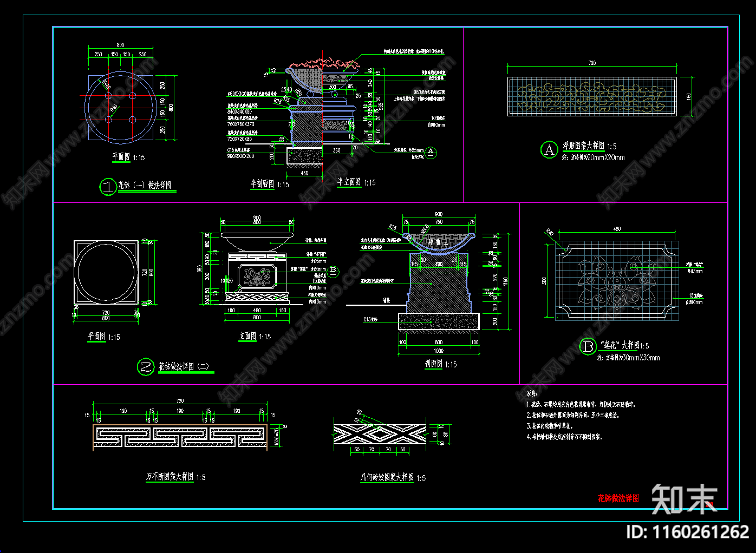The width and height of the screenshot is (756, 553).
Task: Click the '说明:' notes heading
Action: pos(532,394)
